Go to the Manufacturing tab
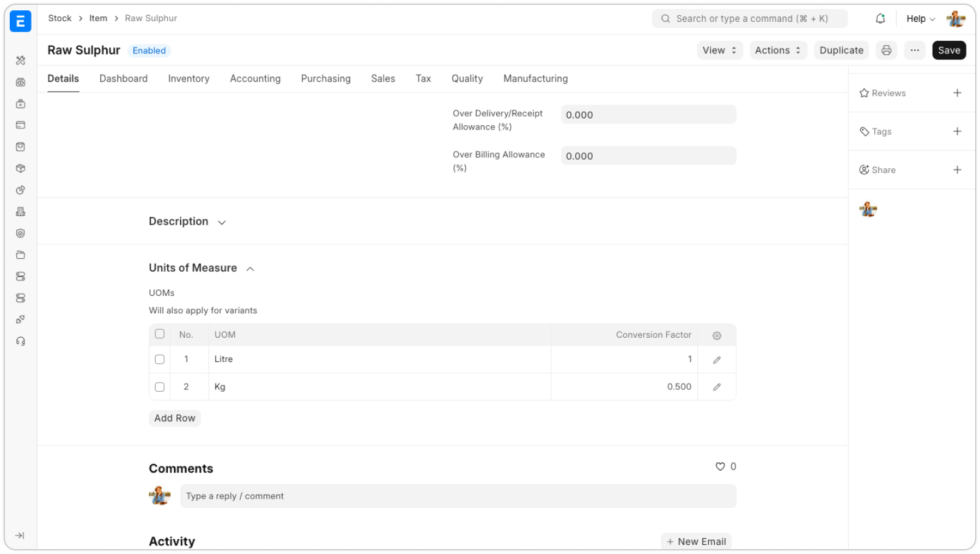The width and height of the screenshot is (980, 554). [536, 79]
